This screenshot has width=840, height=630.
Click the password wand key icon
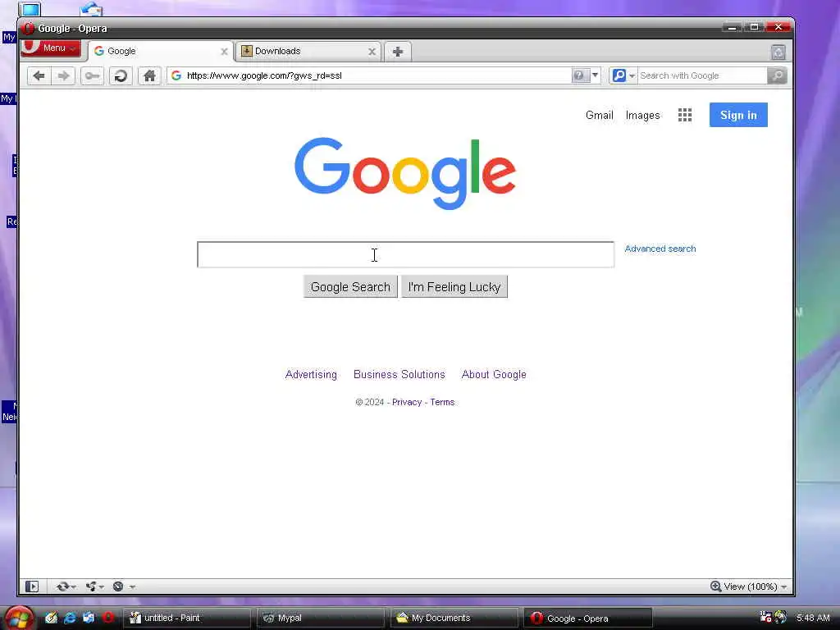[92, 76]
